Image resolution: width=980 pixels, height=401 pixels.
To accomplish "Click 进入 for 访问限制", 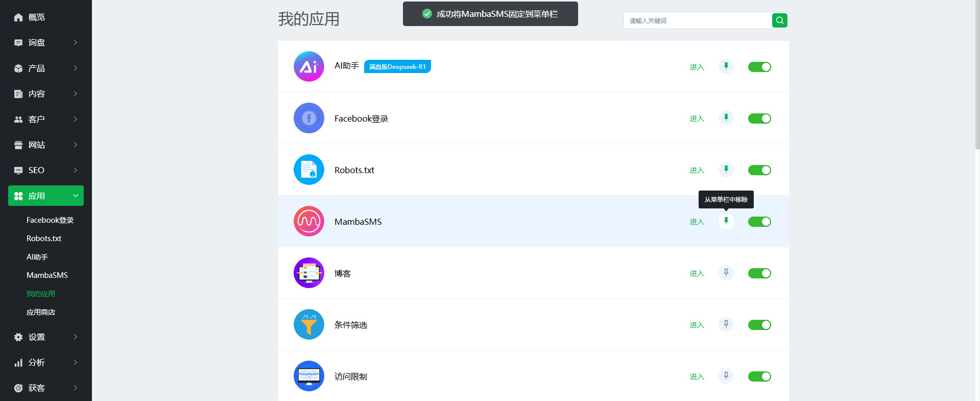I will tap(697, 376).
